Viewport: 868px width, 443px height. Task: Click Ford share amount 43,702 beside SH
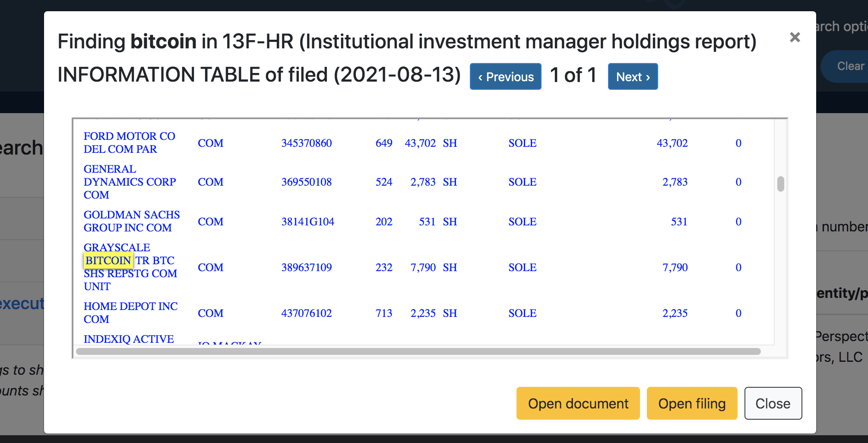pyautogui.click(x=420, y=143)
